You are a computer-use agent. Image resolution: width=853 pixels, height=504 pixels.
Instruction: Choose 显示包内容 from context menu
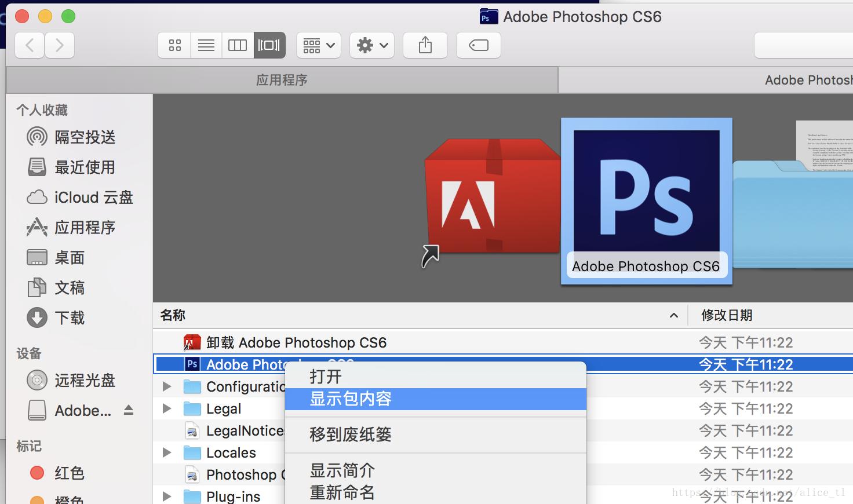[436, 399]
